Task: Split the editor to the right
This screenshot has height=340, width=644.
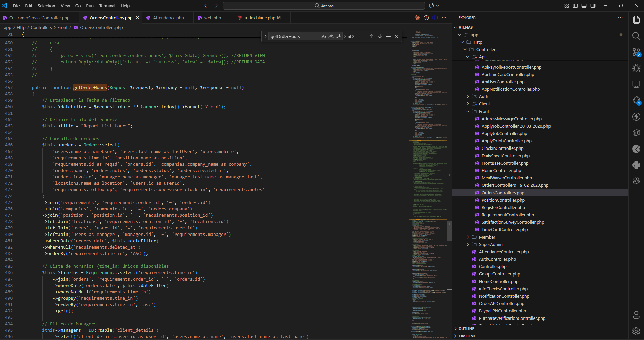Action: (435, 18)
